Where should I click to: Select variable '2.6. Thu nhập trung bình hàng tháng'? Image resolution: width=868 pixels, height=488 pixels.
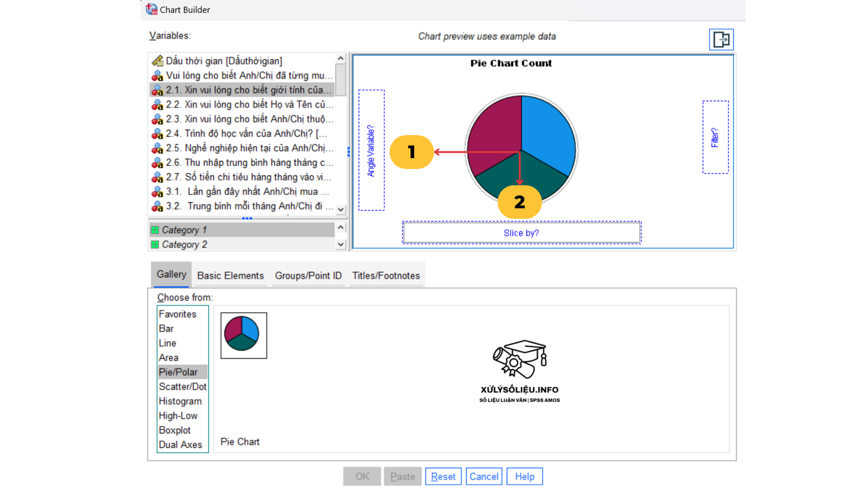pyautogui.click(x=242, y=162)
